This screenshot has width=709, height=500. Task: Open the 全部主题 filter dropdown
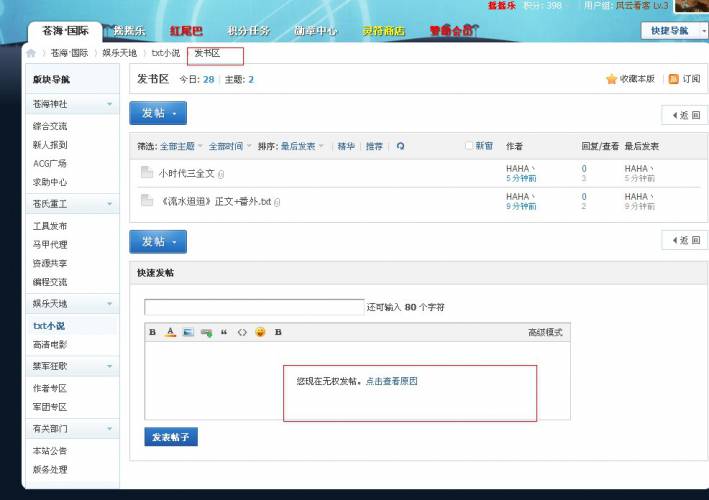181,146
